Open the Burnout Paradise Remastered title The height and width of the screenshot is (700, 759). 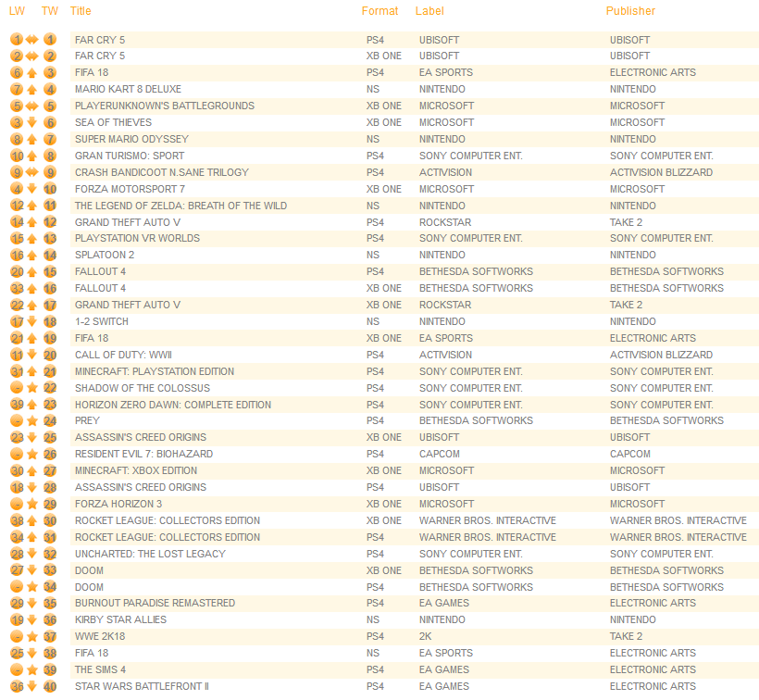[x=155, y=604]
